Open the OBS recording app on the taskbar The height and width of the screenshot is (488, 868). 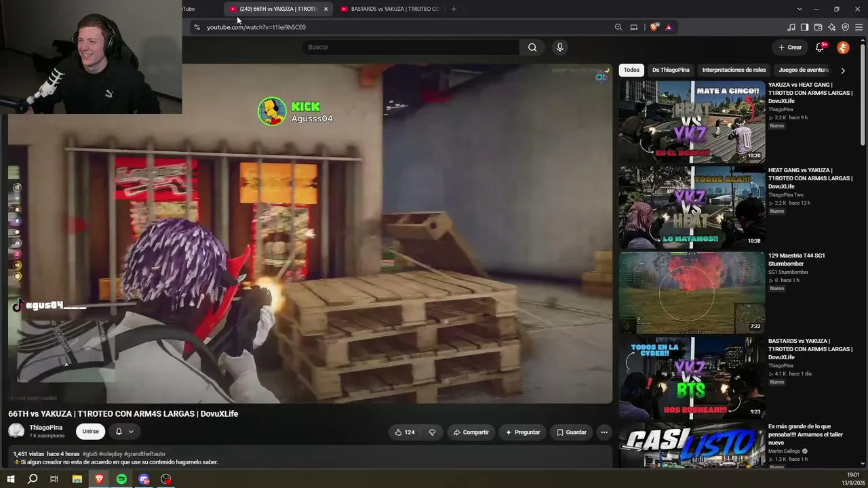166,479
